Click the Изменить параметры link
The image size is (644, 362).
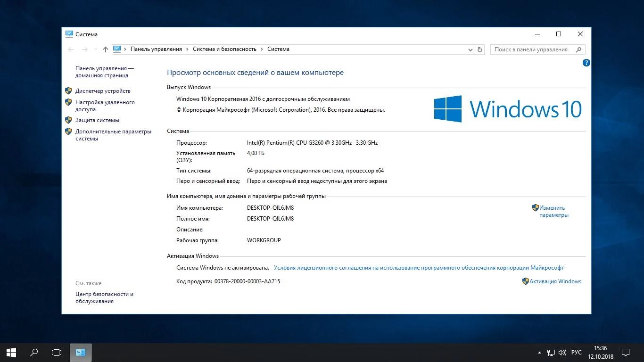[554, 211]
